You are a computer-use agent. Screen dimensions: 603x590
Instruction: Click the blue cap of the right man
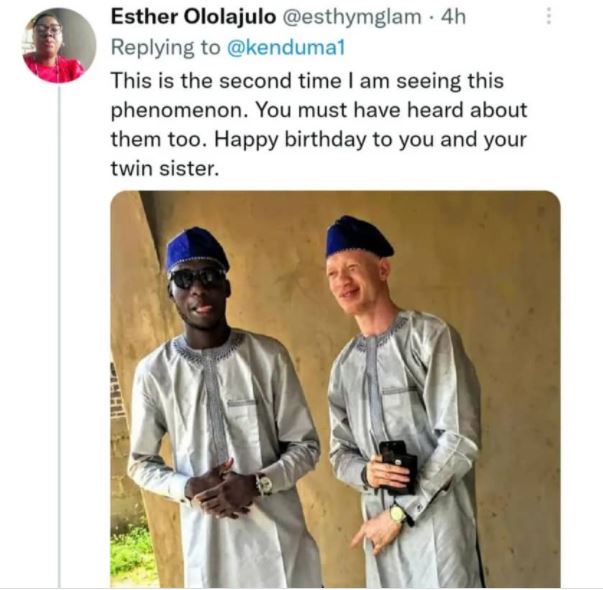[358, 236]
